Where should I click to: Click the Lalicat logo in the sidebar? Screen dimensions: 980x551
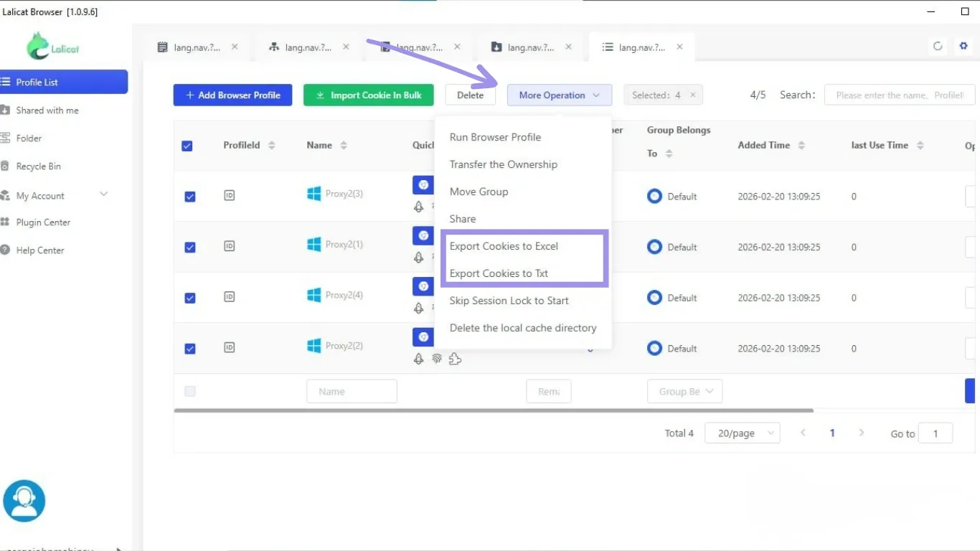52,47
